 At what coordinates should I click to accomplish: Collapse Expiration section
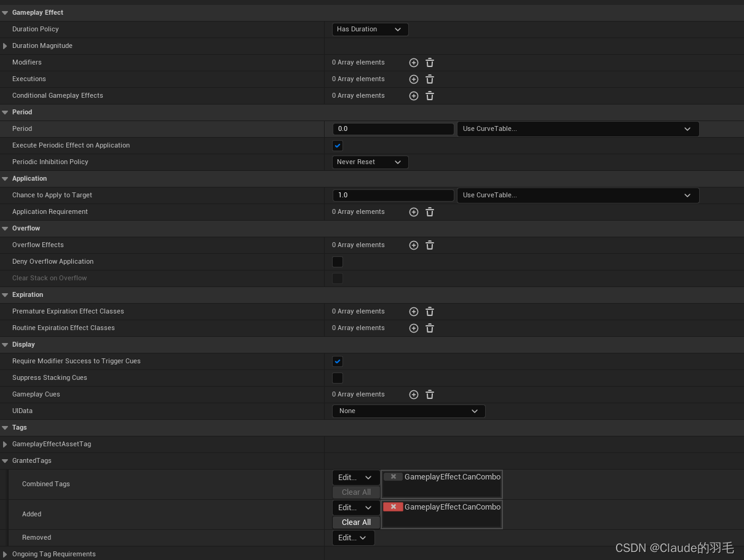pos(5,295)
